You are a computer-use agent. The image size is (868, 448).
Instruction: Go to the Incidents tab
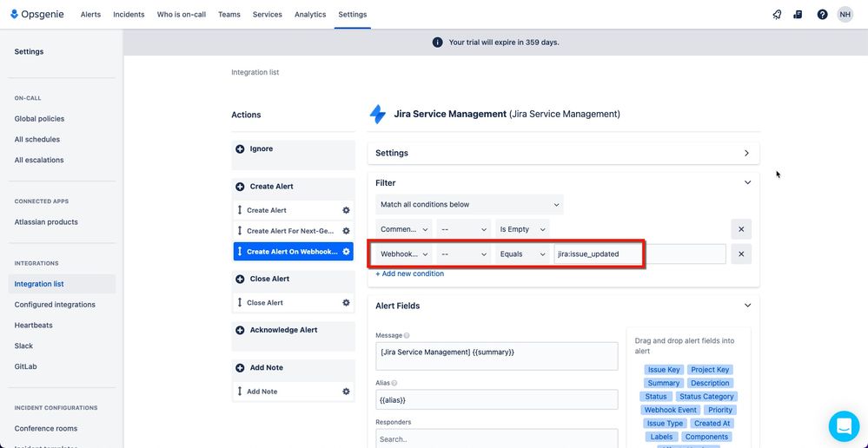tap(129, 15)
